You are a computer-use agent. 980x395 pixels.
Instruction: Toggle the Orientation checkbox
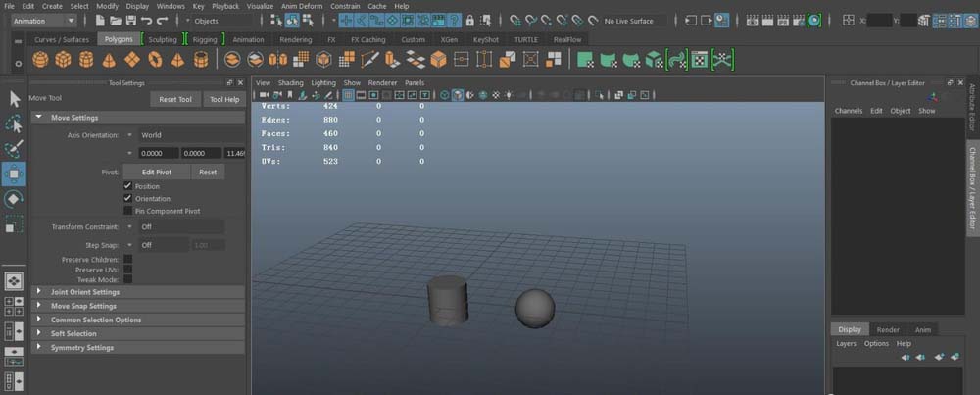click(x=128, y=198)
